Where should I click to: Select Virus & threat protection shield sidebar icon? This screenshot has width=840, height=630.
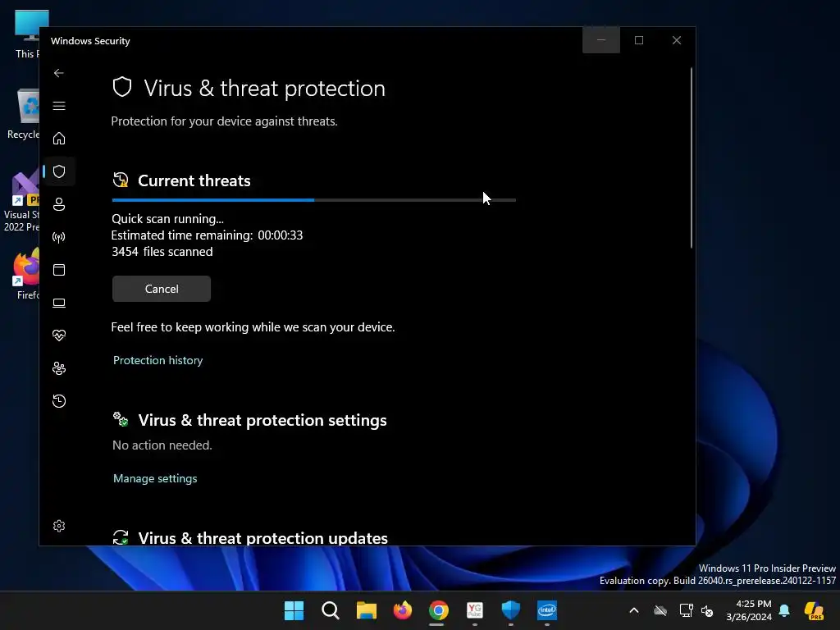(59, 171)
